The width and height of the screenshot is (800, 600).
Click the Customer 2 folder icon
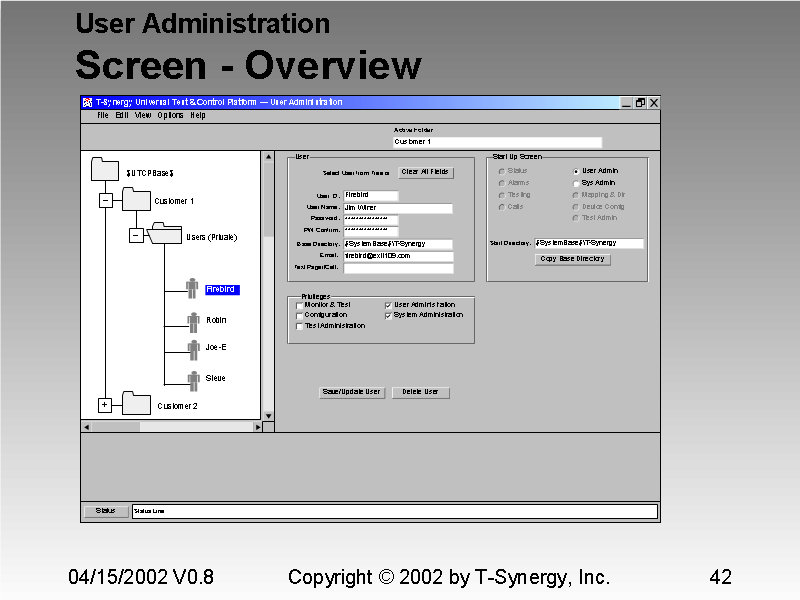[x=136, y=404]
